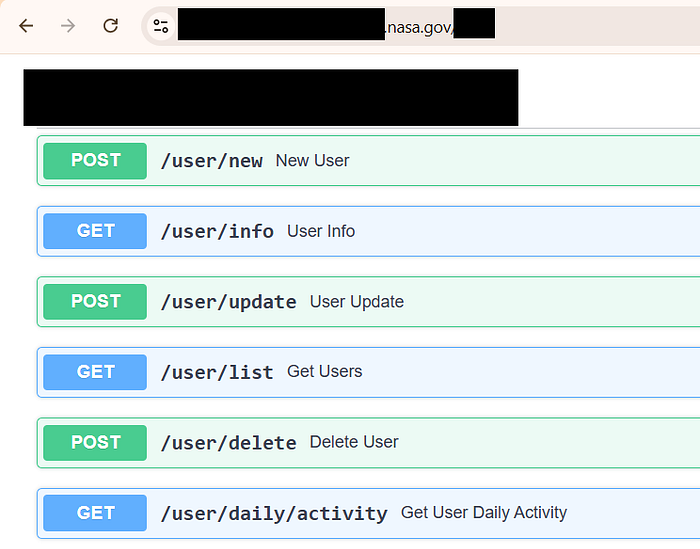The image size is (700, 549).
Task: Click POST badge for /user/update
Action: [x=95, y=302]
